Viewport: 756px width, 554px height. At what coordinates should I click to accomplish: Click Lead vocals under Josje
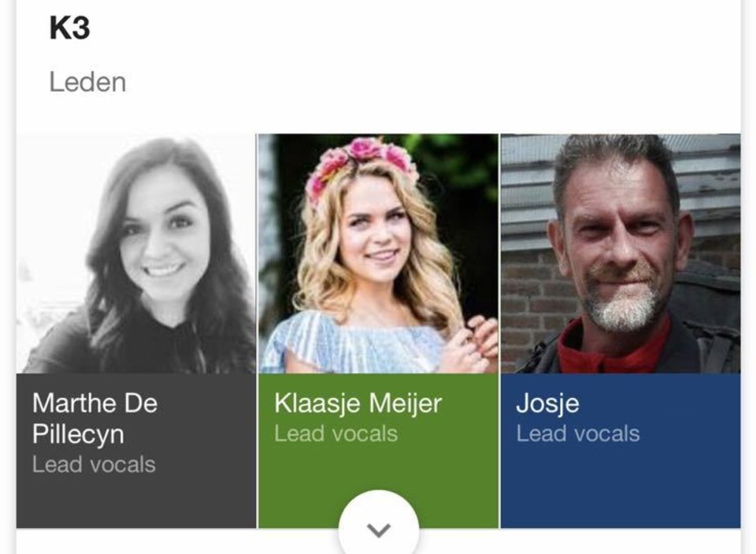(578, 434)
